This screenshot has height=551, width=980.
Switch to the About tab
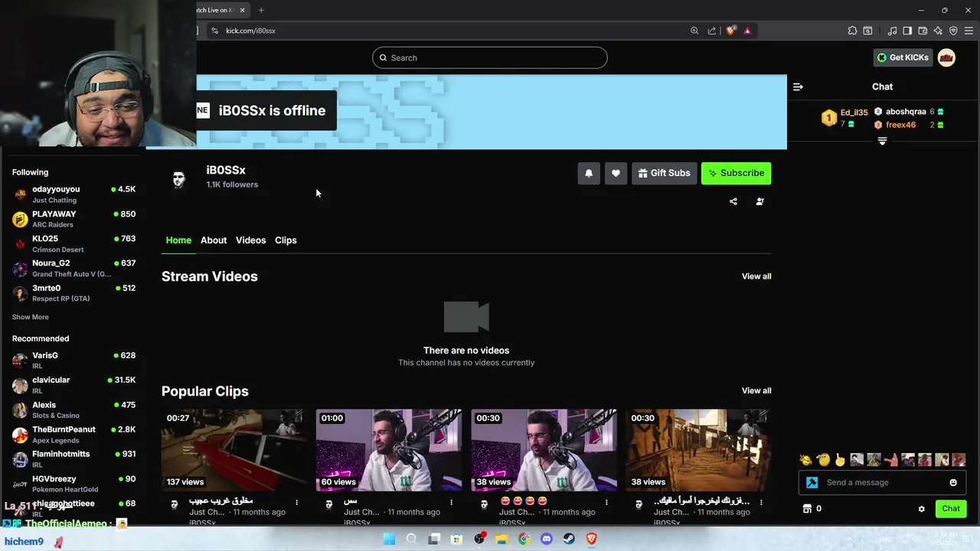(x=214, y=240)
